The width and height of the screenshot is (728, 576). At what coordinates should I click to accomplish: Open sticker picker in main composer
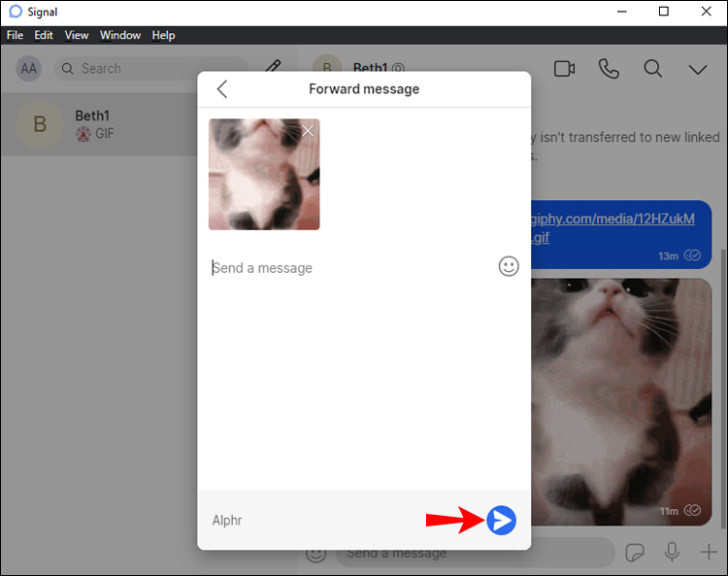[635, 553]
